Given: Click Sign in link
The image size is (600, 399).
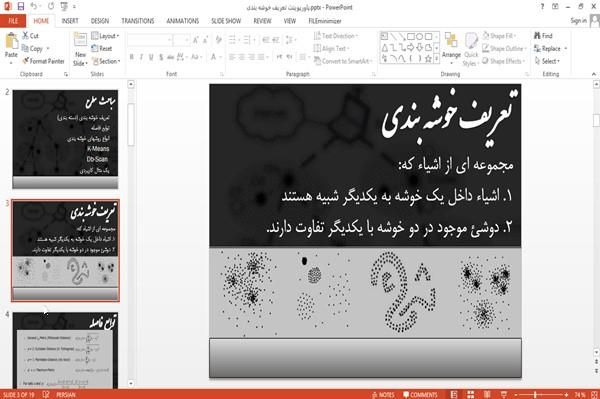Looking at the screenshot, I should coord(578,21).
